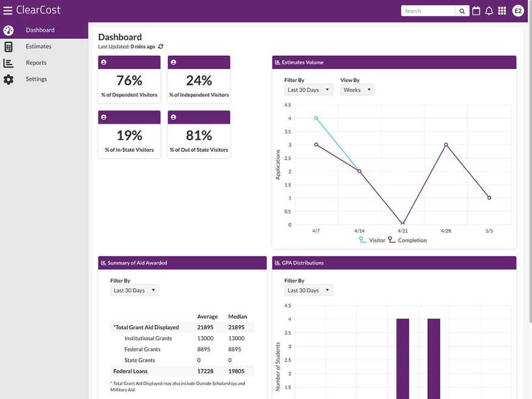The image size is (532, 399).
Task: Click the 4/21 x-axis label
Action: [402, 231]
